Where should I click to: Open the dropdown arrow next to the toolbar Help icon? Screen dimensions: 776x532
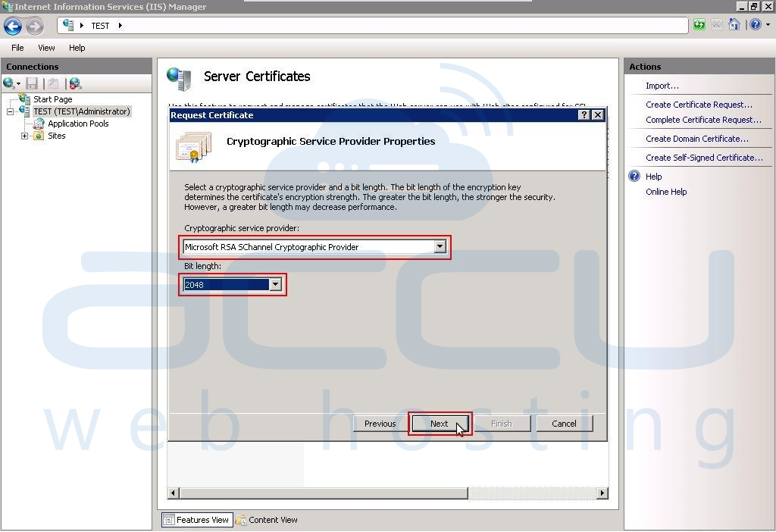click(x=768, y=24)
